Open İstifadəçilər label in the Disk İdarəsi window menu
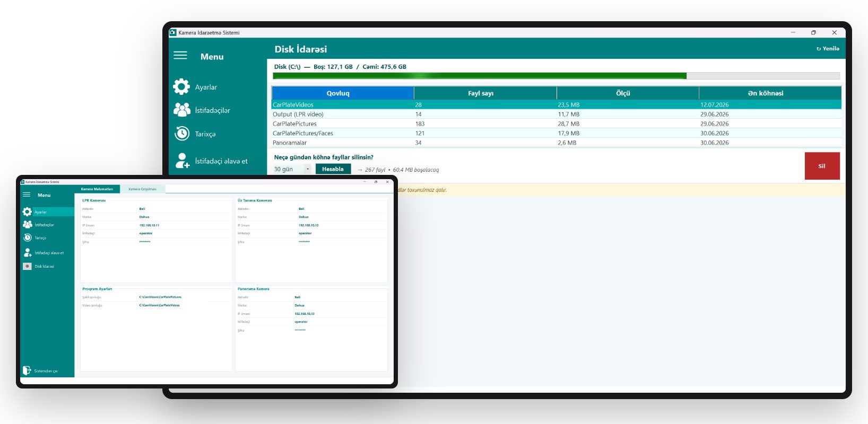The height and width of the screenshot is (424, 868). click(212, 110)
